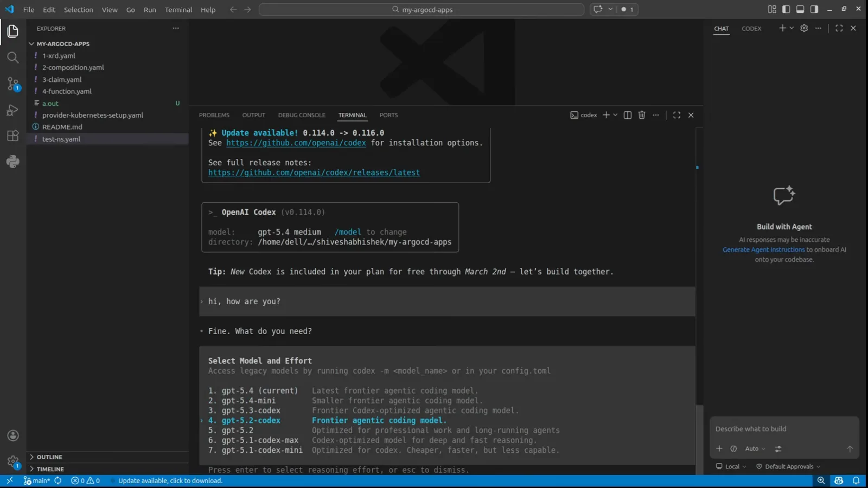Switch to the PROBLEMS tab
Viewport: 868px width, 488px height.
[214, 115]
